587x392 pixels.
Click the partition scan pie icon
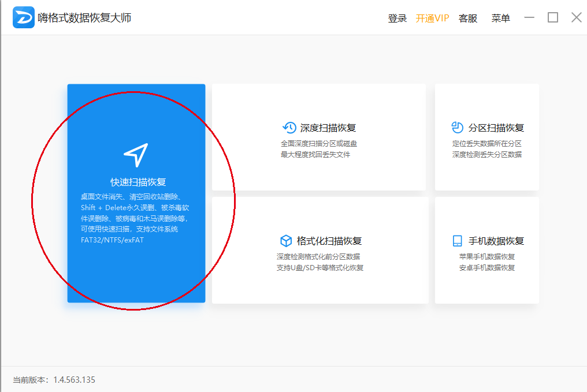pos(457,128)
